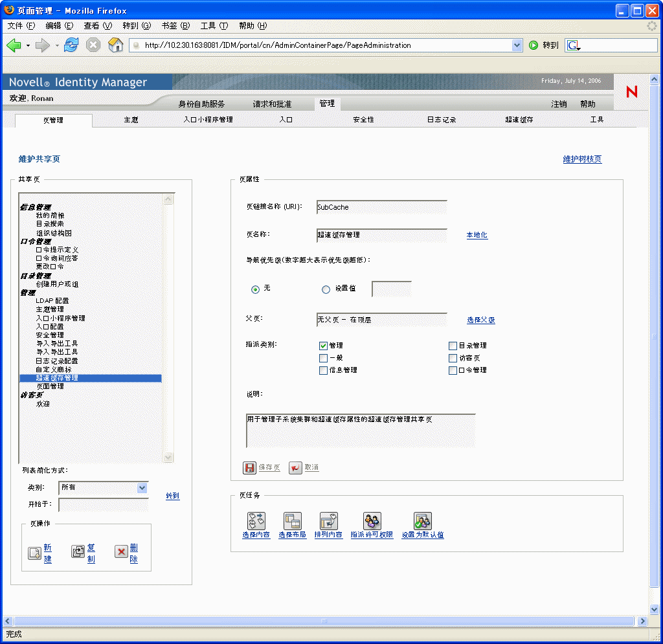Click the 复制 (Copy) page icon
The image size is (663, 644).
tap(76, 553)
